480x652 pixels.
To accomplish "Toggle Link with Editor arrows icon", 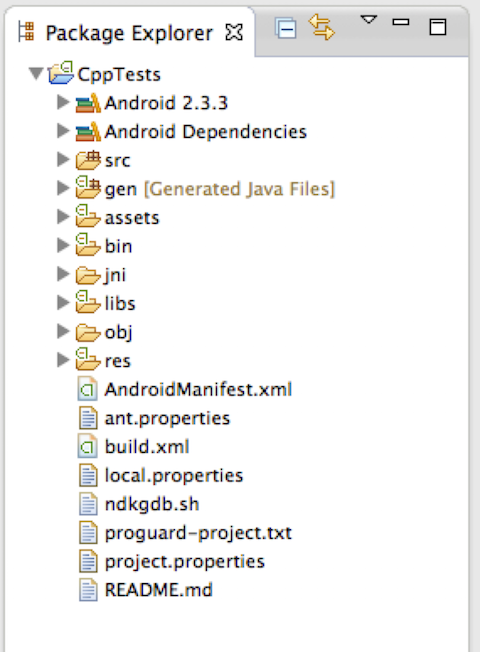I will tap(321, 27).
